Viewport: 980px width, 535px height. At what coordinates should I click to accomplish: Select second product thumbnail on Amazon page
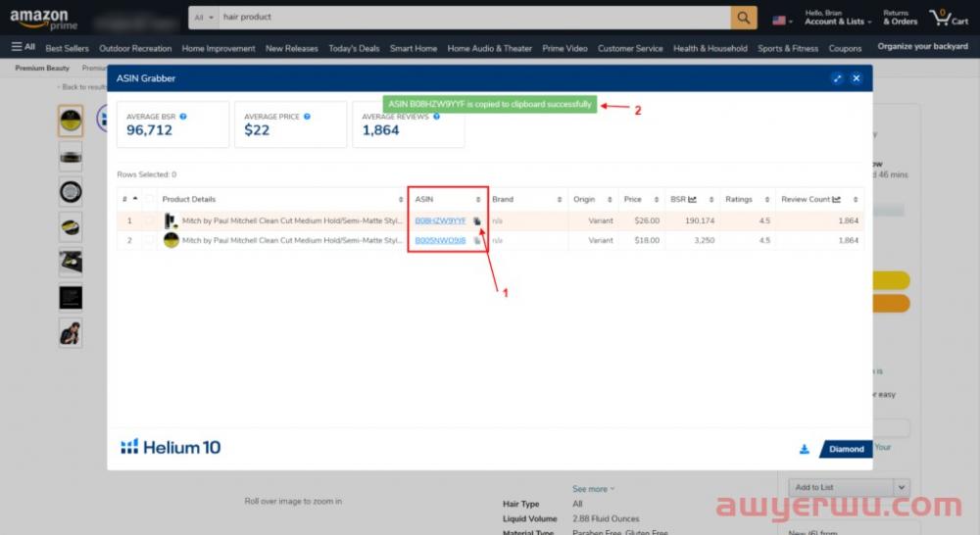pyautogui.click(x=71, y=156)
